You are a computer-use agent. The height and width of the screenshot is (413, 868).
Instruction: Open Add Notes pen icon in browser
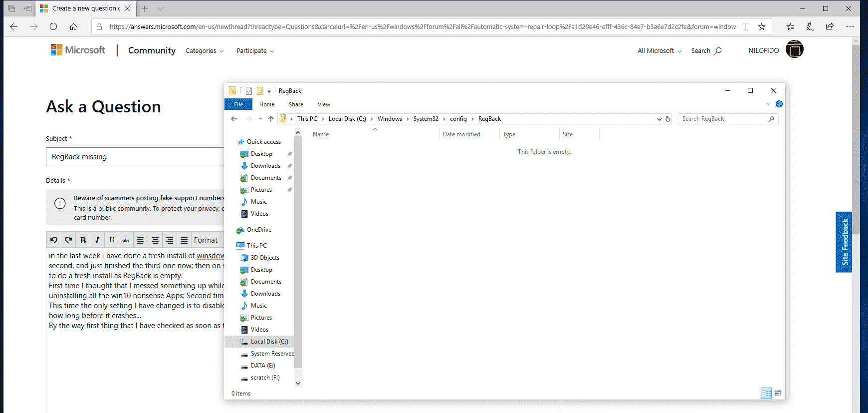810,26
